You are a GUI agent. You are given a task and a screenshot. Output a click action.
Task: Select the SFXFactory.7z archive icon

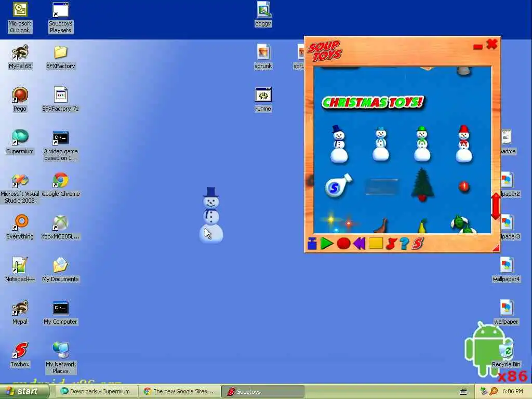pyautogui.click(x=60, y=99)
